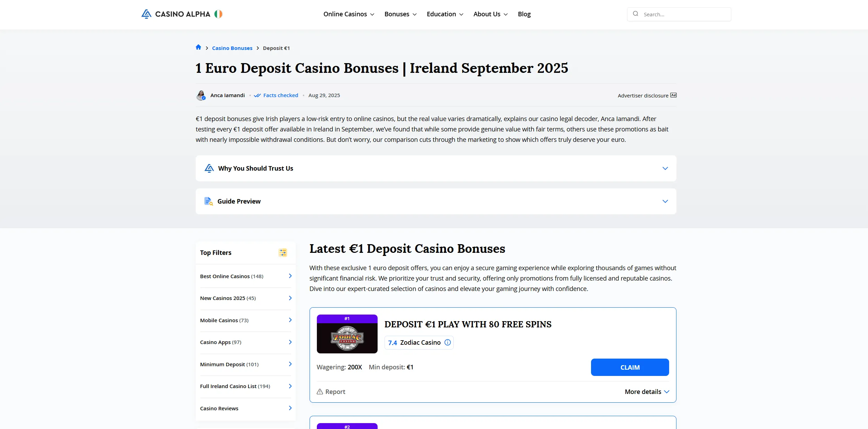
Task: Click the Facts checked double-check icon
Action: click(257, 95)
